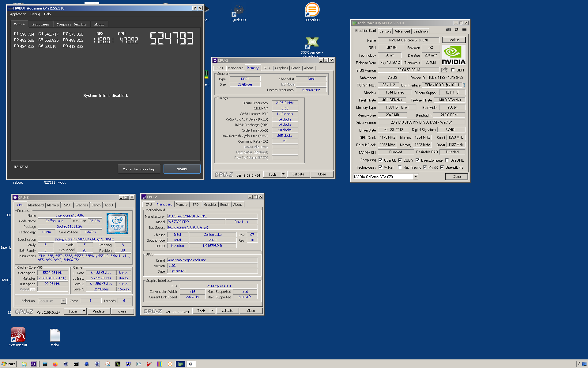Toggle the DirectML checkbox
The height and width of the screenshot is (368, 588).
click(x=447, y=160)
